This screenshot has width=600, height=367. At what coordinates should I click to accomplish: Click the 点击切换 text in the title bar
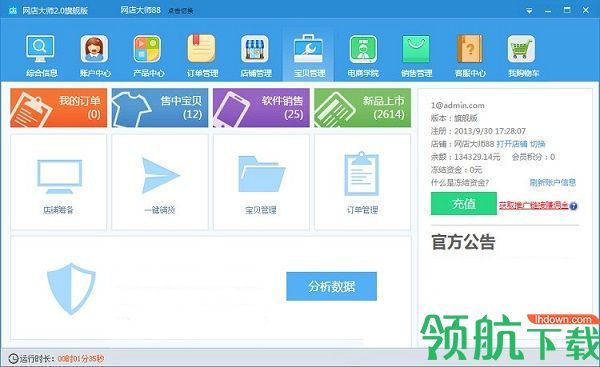[180, 11]
